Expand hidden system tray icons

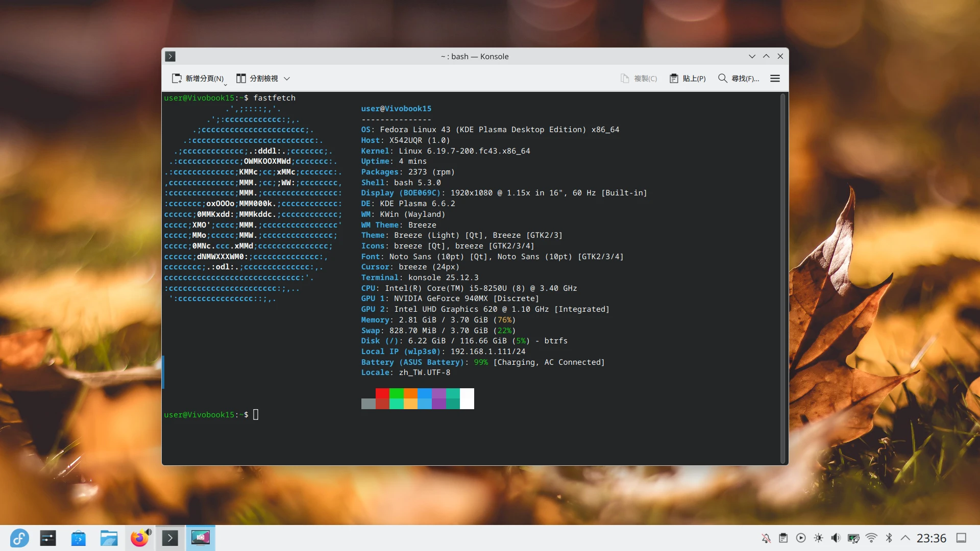pyautogui.click(x=905, y=538)
